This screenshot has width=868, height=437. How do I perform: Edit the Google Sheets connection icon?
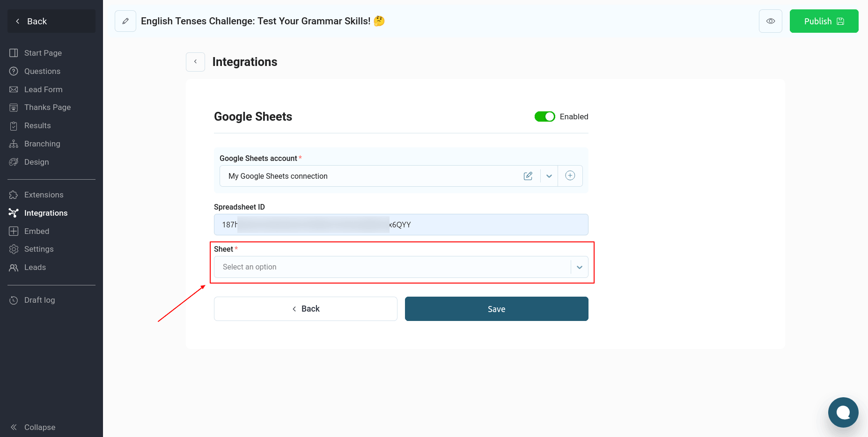[528, 176]
